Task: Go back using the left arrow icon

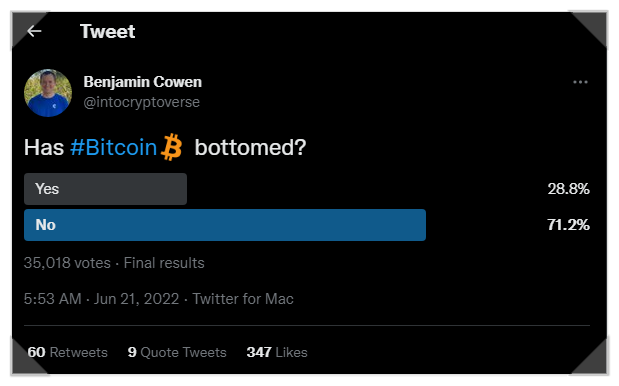Action: pyautogui.click(x=34, y=31)
